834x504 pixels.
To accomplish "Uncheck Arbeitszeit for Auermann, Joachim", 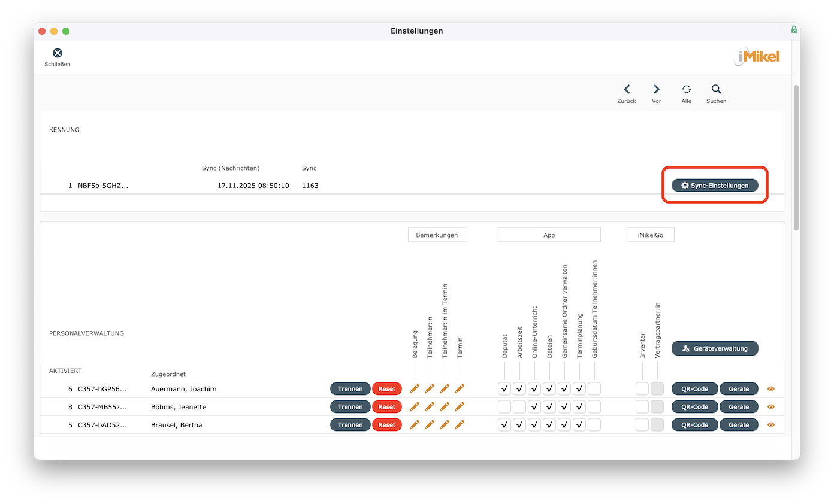I will pos(519,388).
